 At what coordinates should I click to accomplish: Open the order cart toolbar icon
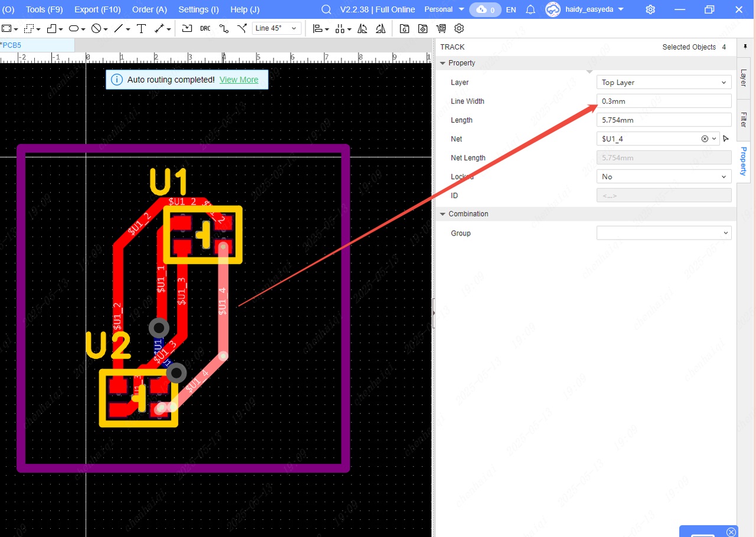click(x=441, y=28)
